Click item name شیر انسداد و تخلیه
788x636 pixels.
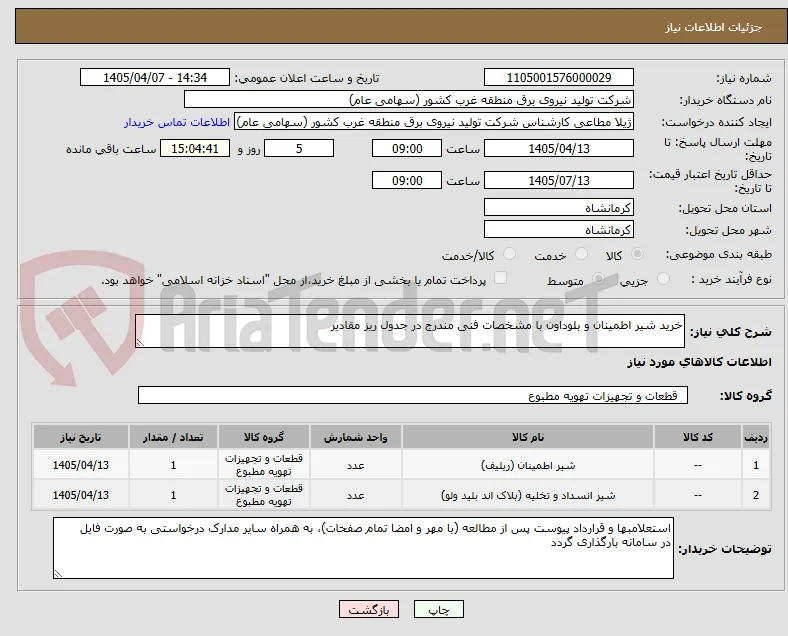528,495
